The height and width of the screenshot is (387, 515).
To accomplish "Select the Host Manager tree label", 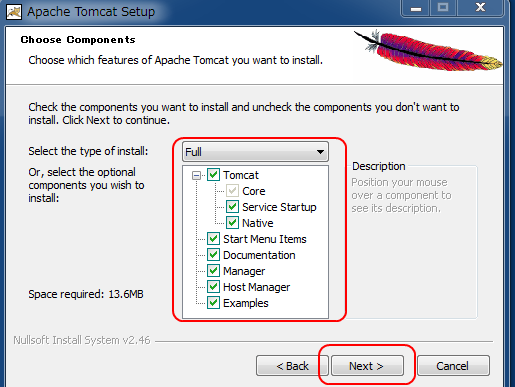I will coord(256,287).
